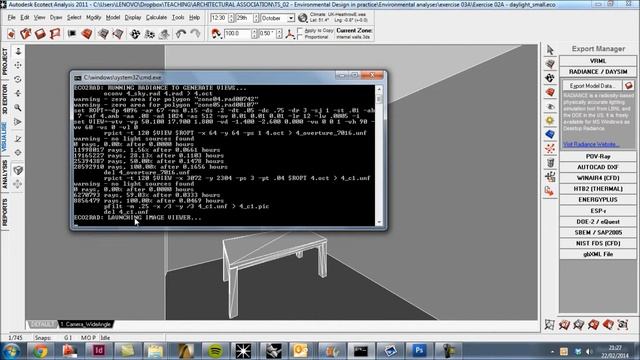
Task: Open the Visit Radiance Website link
Action: point(591,144)
